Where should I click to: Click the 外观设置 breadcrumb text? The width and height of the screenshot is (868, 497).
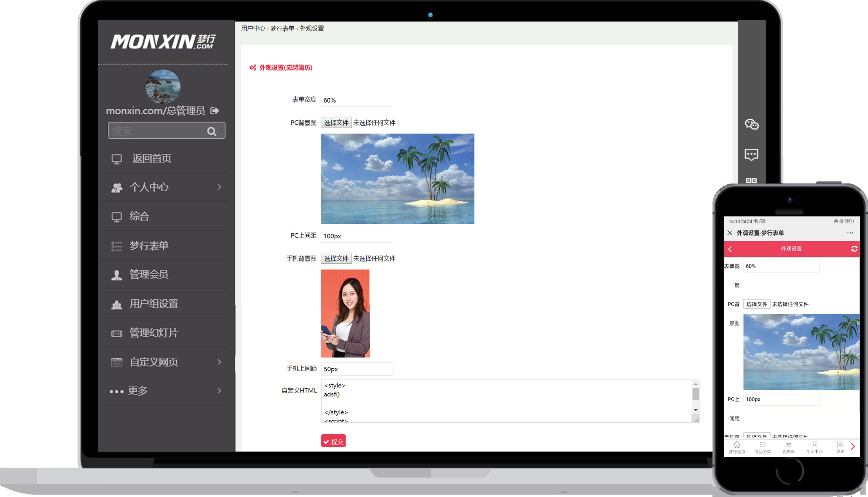pos(312,29)
